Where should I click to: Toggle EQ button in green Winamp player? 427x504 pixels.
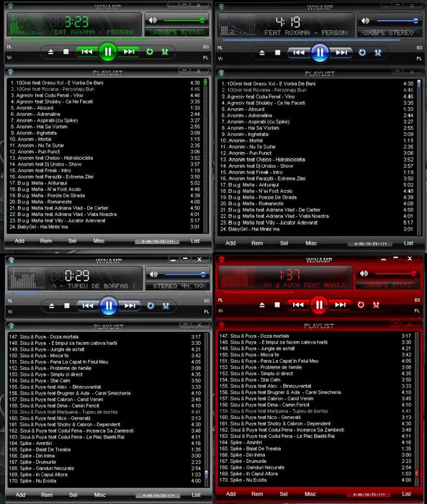pos(206,47)
